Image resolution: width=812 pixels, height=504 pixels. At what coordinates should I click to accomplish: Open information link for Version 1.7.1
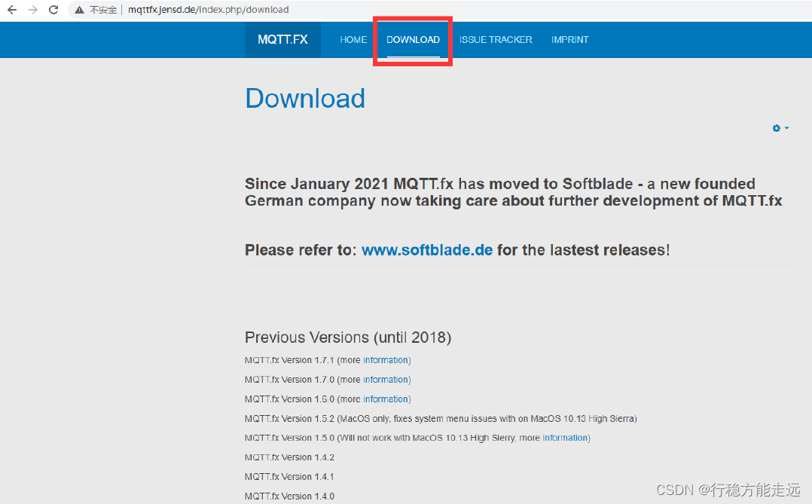(x=386, y=360)
